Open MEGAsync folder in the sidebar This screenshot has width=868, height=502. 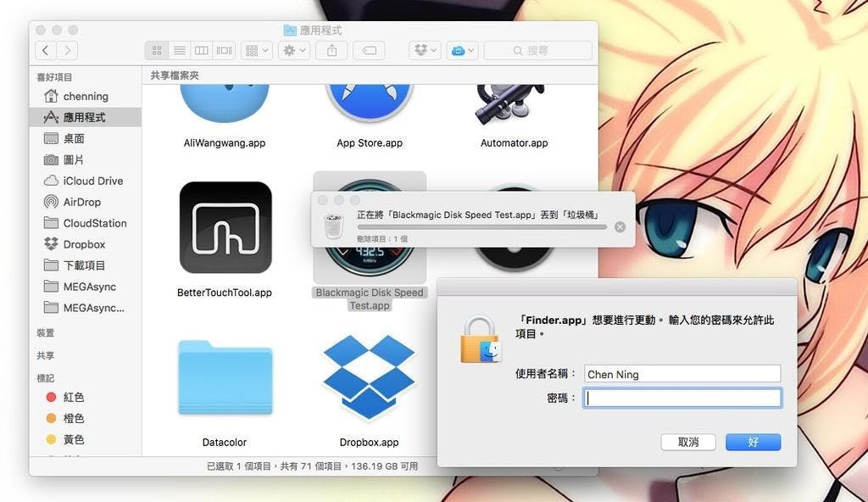point(86,287)
